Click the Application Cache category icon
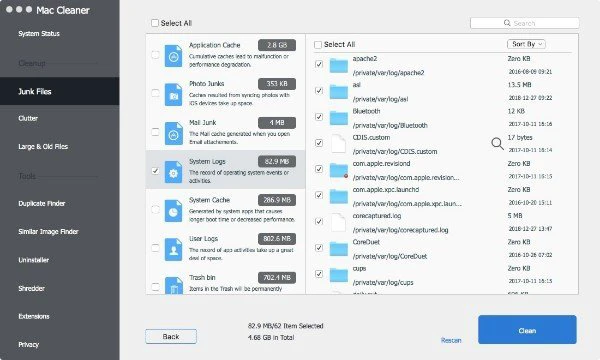This screenshot has width=600, height=360. tap(173, 56)
